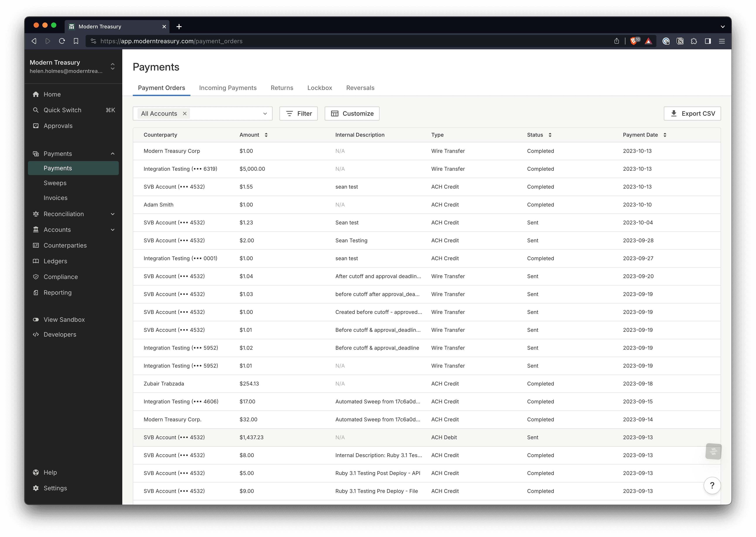The height and width of the screenshot is (537, 756).
Task: Bookmark this page with the bookmark icon
Action: click(x=76, y=41)
